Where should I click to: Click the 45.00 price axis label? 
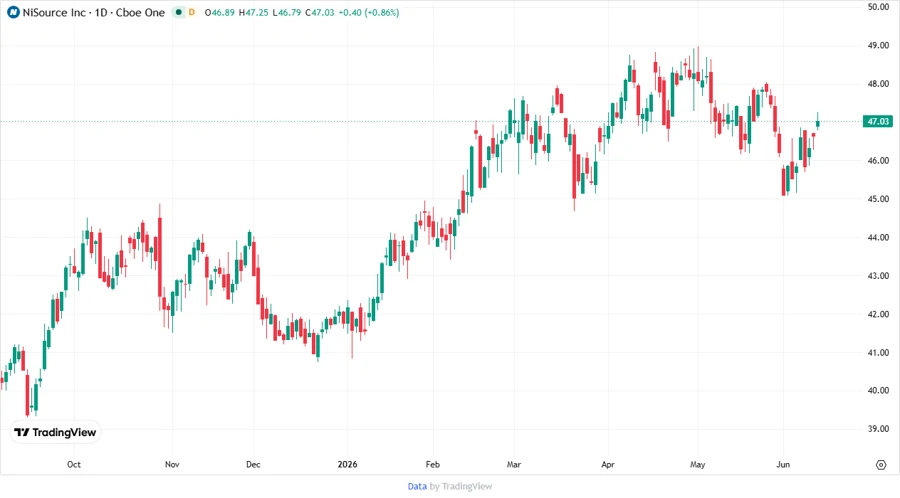pyautogui.click(x=878, y=199)
